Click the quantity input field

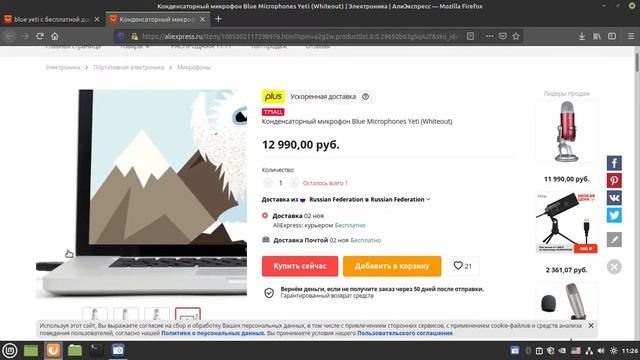click(280, 183)
